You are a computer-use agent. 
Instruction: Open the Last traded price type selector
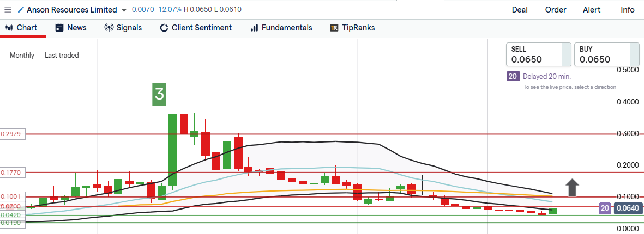pos(62,55)
